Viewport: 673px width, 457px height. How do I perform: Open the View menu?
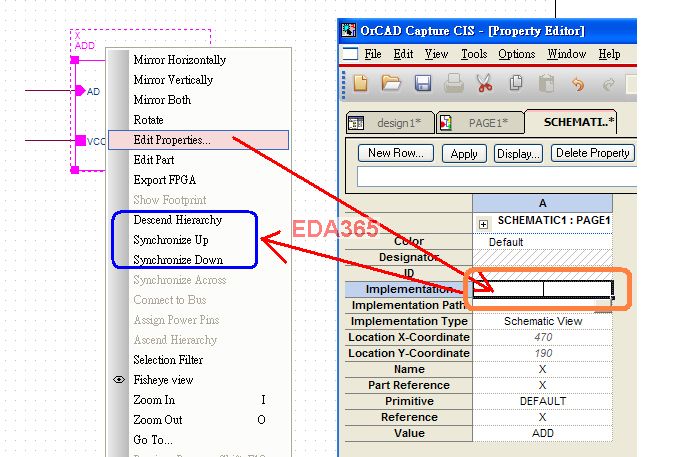pos(437,54)
